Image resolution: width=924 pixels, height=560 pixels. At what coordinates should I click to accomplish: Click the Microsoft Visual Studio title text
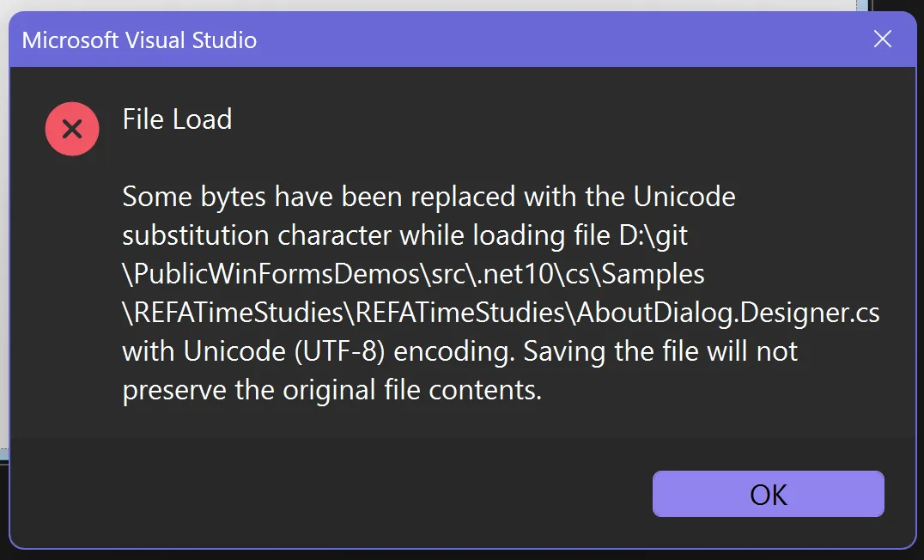point(140,40)
